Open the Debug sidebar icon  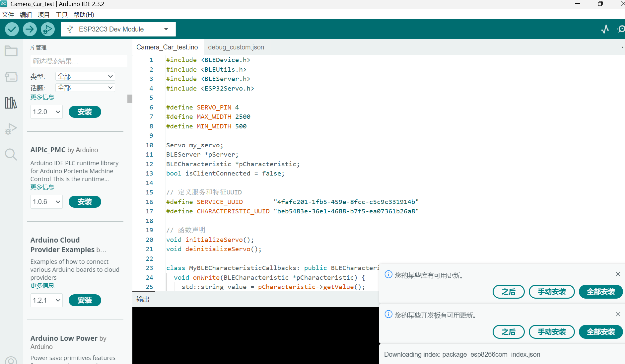point(11,129)
